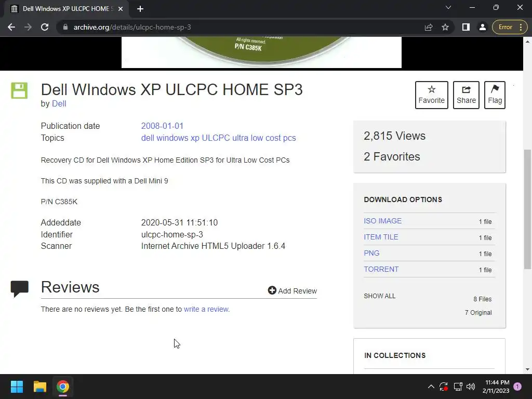Close the Dell Windows XP tab
Image resolution: width=532 pixels, height=399 pixels.
(x=121, y=9)
